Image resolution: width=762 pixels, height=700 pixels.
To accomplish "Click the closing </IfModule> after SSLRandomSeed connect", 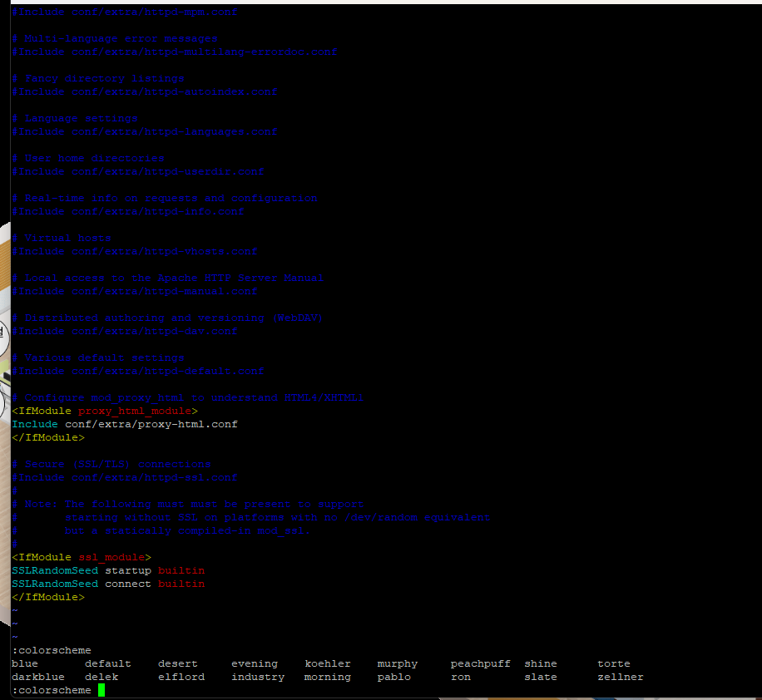I will (48, 597).
